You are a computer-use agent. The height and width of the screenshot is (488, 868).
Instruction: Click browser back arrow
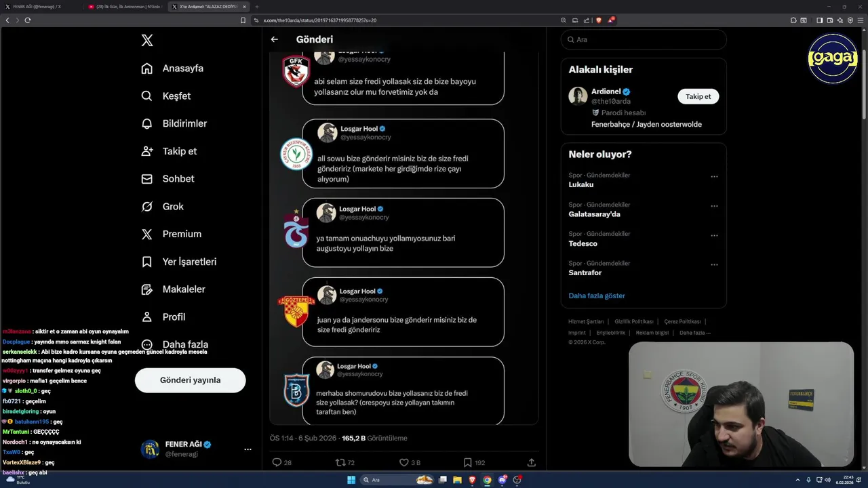pyautogui.click(x=7, y=20)
